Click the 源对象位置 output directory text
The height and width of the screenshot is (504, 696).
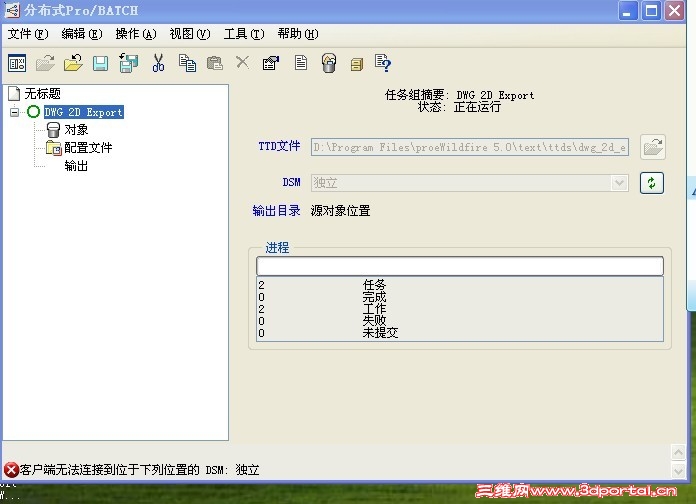coord(340,210)
